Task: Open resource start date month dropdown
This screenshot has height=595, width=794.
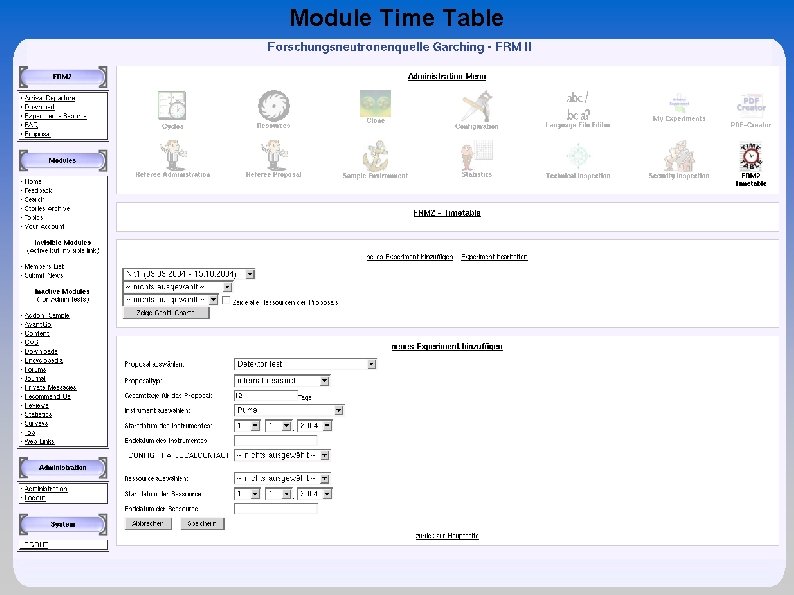Action: (x=278, y=494)
